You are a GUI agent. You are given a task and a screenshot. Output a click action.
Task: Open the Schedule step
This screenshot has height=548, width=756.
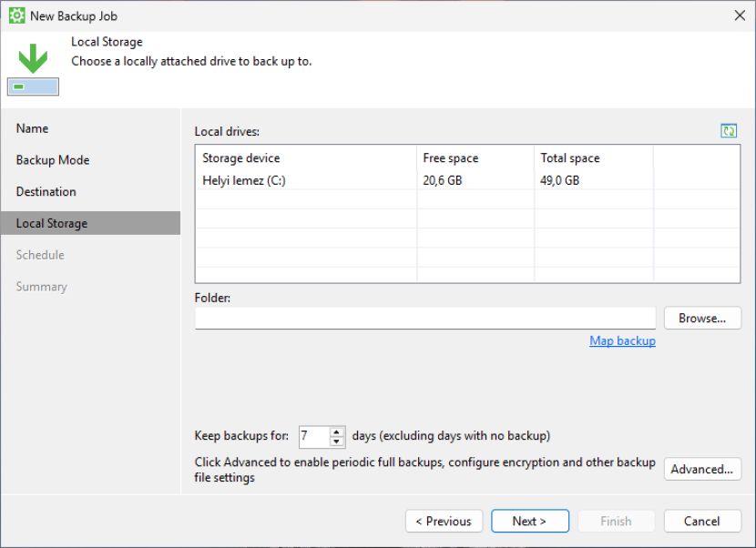point(40,255)
